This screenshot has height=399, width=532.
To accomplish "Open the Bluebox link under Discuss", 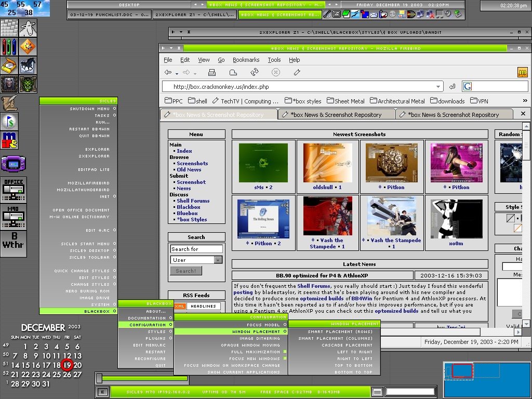I will pyautogui.click(x=187, y=213).
